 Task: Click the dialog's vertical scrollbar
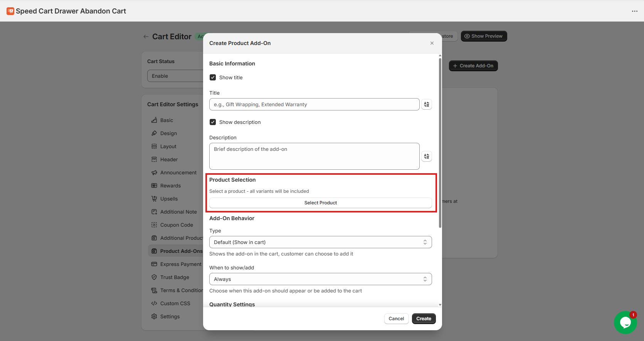[440, 142]
